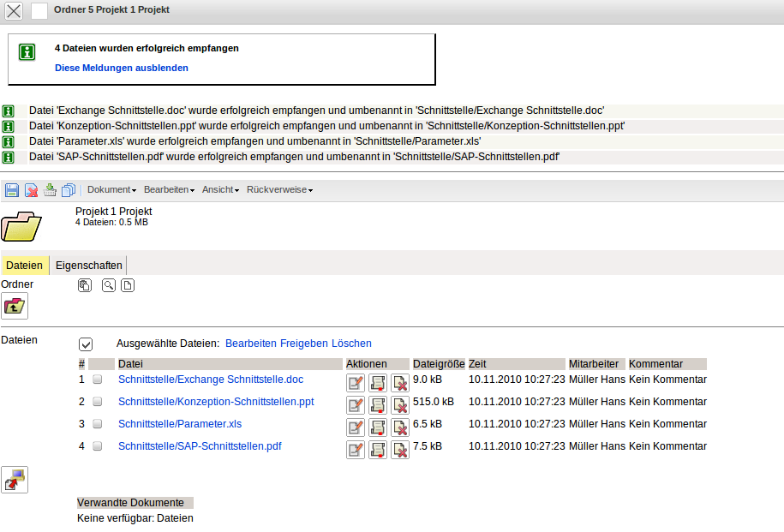784x532 pixels.
Task: Open the parent folder up icon
Action: [x=15, y=305]
